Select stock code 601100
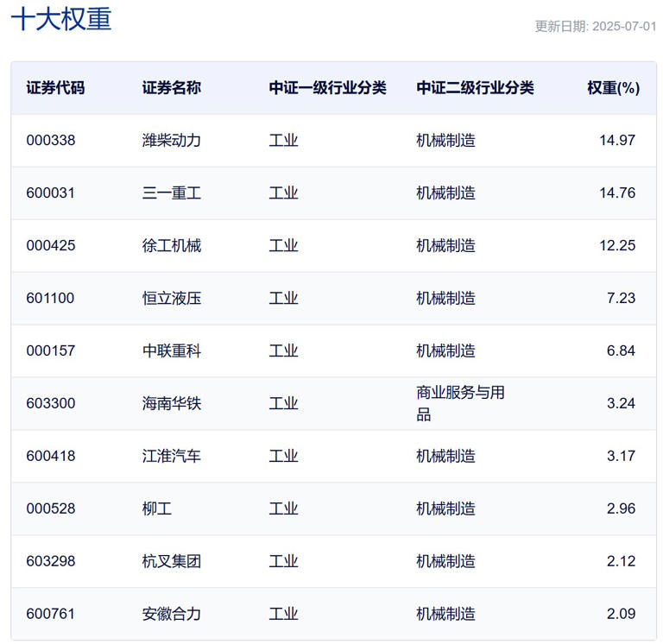Screen dimensions: 663x644 click(50, 298)
